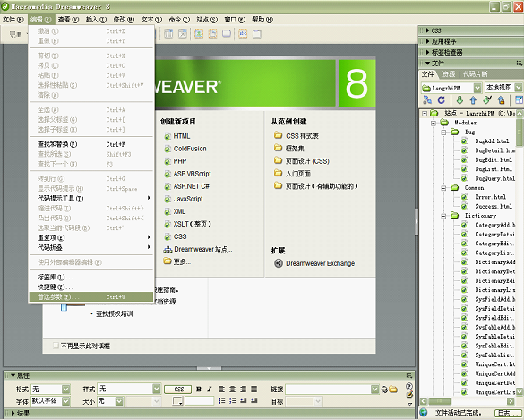Open the 标签库 menu entry
The height and width of the screenshot is (420, 524).
[x=91, y=278]
